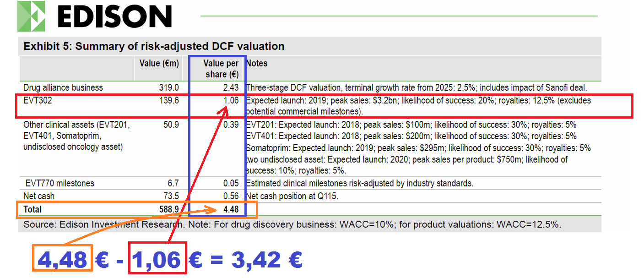Click the value 319.0
The height and width of the screenshot is (278, 644).
[x=168, y=87]
